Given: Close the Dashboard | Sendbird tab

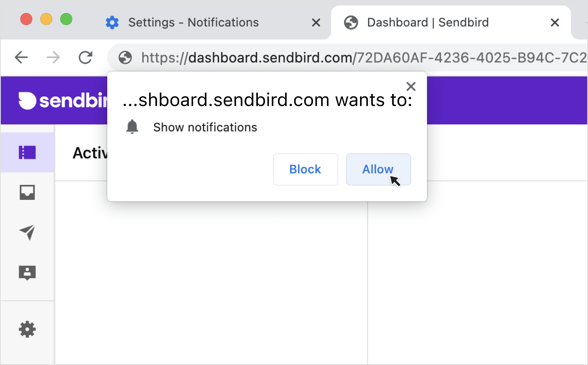Looking at the screenshot, I should [555, 23].
